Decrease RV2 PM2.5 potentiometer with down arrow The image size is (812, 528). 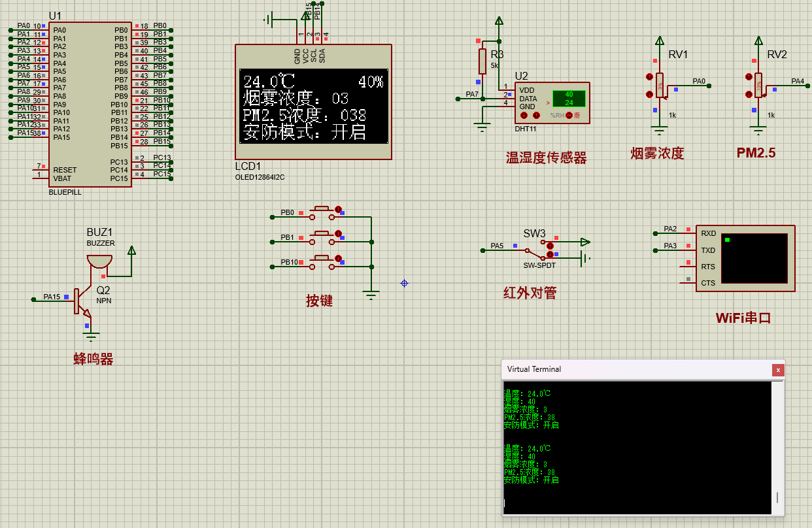coord(748,94)
